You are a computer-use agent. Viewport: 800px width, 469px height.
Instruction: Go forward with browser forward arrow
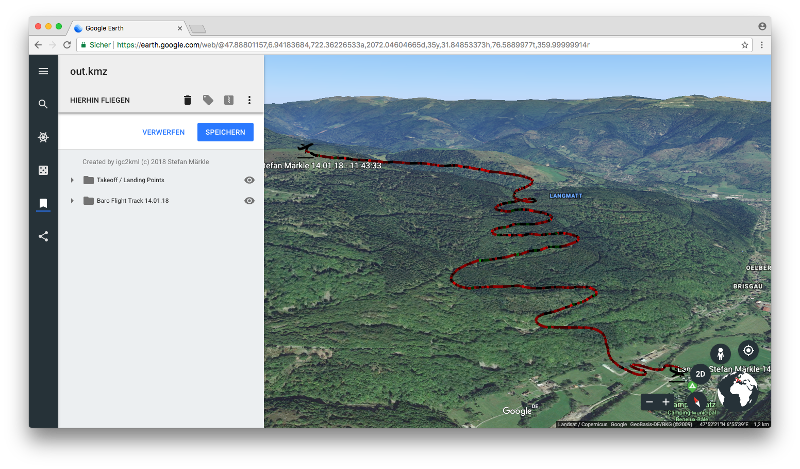tap(53, 45)
